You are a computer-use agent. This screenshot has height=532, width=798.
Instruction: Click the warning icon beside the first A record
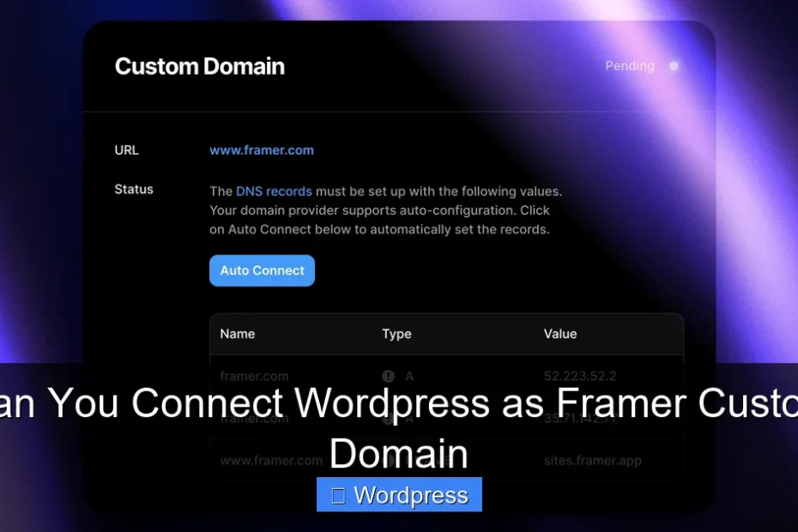(388, 376)
